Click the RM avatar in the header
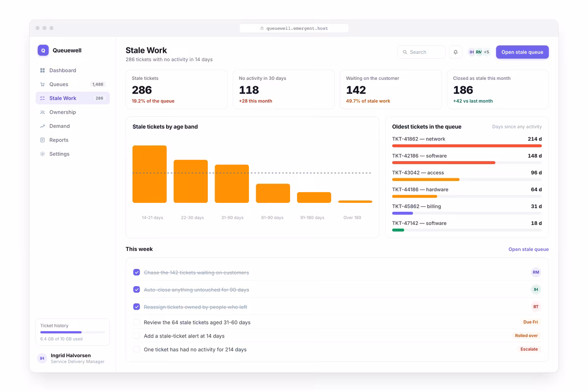This screenshot has height=392, width=588. pyautogui.click(x=479, y=52)
